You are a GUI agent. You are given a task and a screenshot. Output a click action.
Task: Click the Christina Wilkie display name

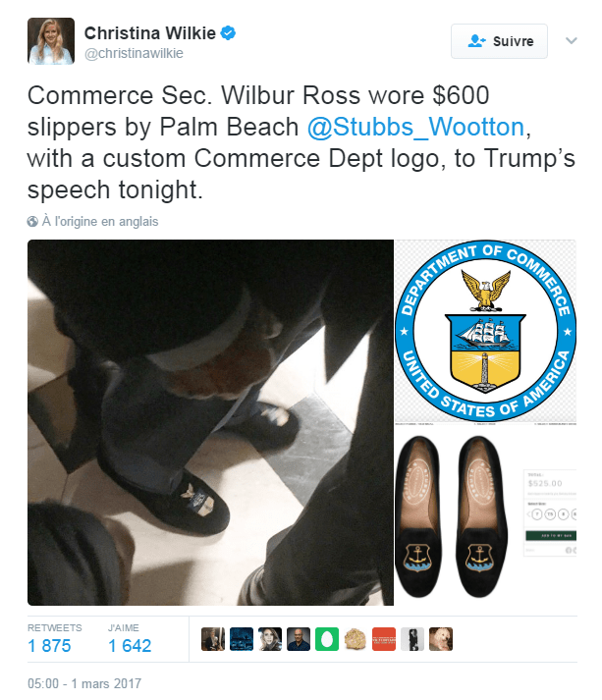(x=150, y=33)
